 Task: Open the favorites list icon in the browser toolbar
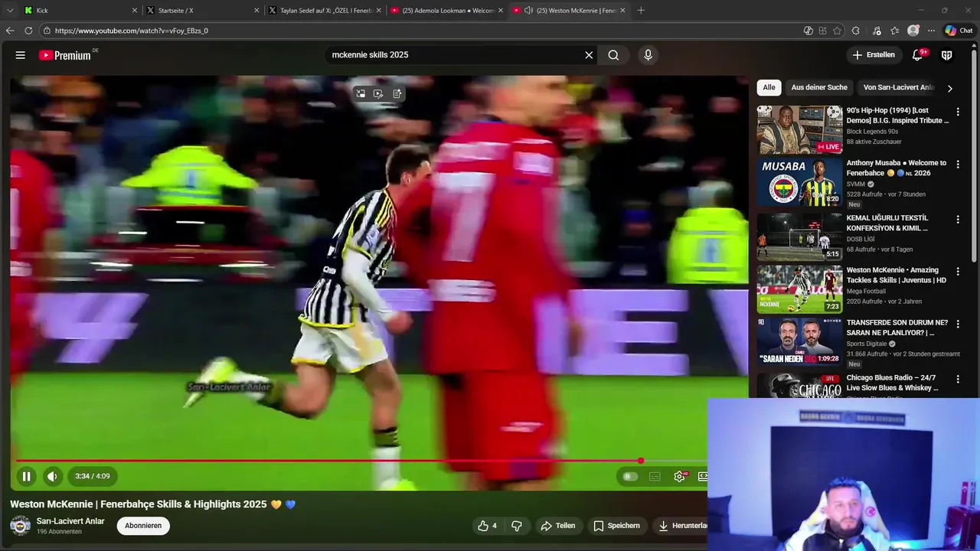tap(894, 31)
